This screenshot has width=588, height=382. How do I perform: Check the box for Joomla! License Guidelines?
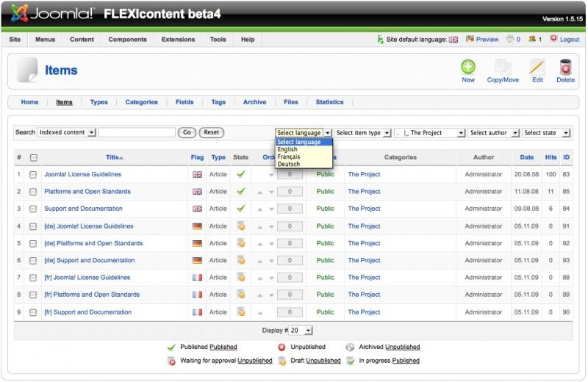click(x=33, y=175)
